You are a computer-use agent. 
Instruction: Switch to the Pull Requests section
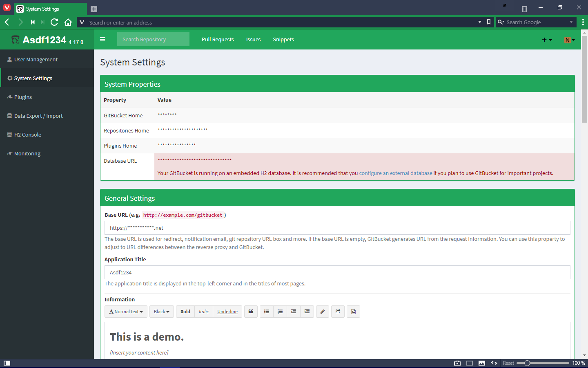pos(218,39)
